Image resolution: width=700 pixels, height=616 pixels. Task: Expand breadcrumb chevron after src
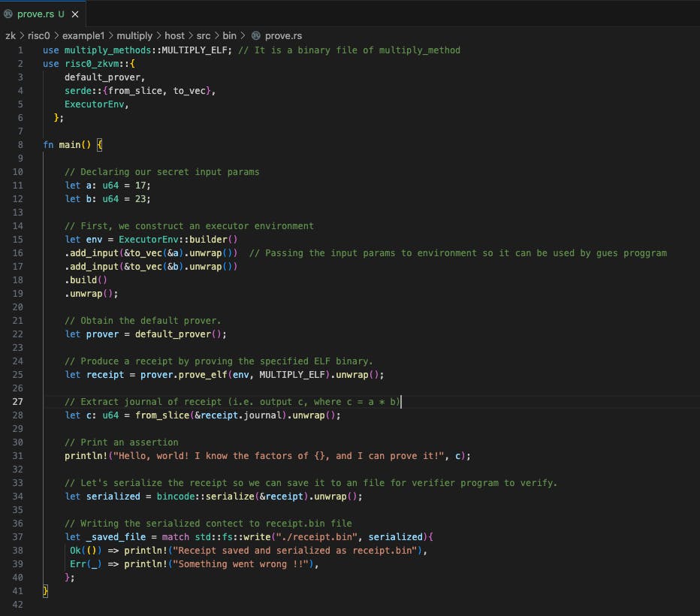(216, 36)
